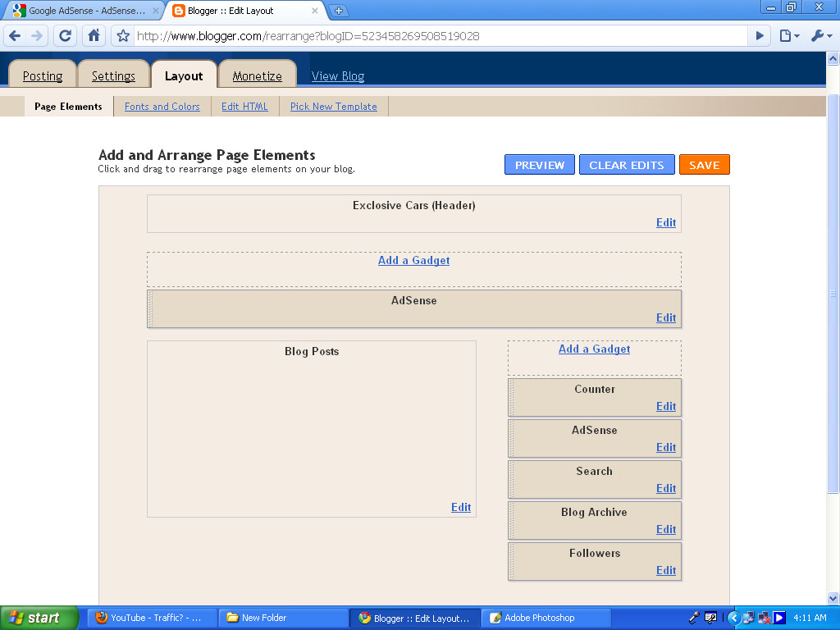This screenshot has height=630, width=840.
Task: Edit the Search gadget
Action: point(666,488)
